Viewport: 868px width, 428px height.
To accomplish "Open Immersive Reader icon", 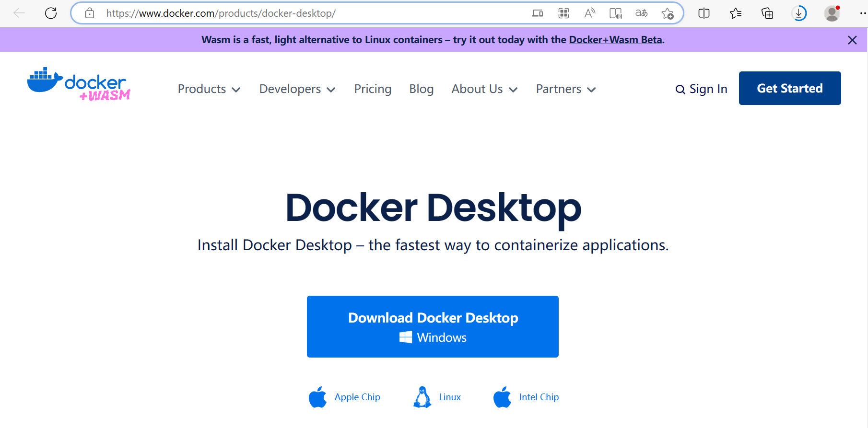I will click(x=616, y=13).
